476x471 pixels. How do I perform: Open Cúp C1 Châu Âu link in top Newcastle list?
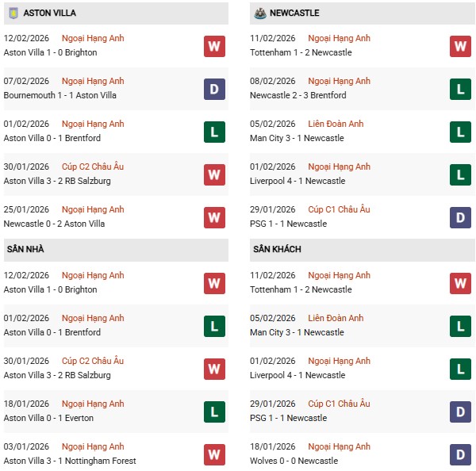[x=339, y=210]
